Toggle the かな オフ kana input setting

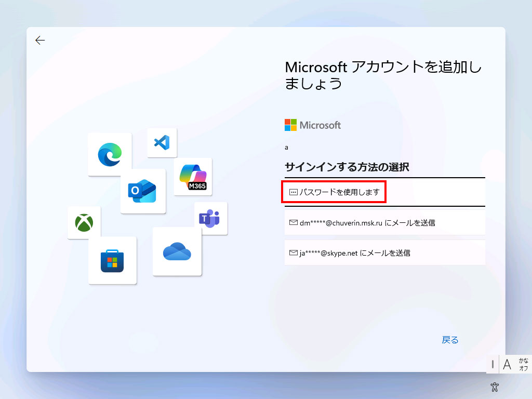[x=523, y=364]
